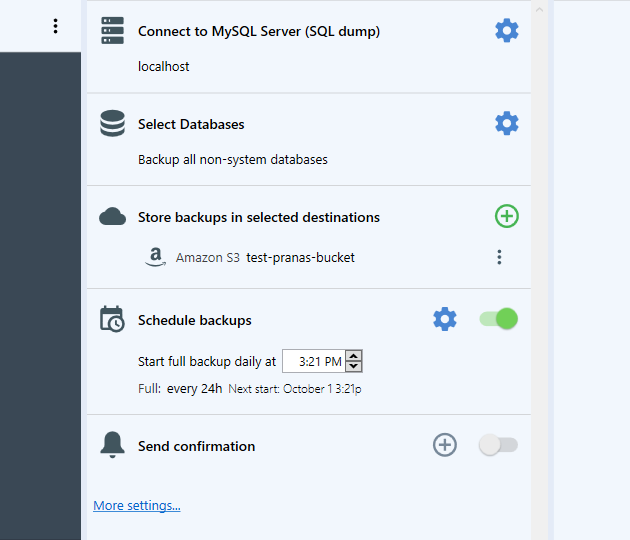Enable the Send confirmation toggle
The image size is (630, 540).
pyautogui.click(x=499, y=445)
